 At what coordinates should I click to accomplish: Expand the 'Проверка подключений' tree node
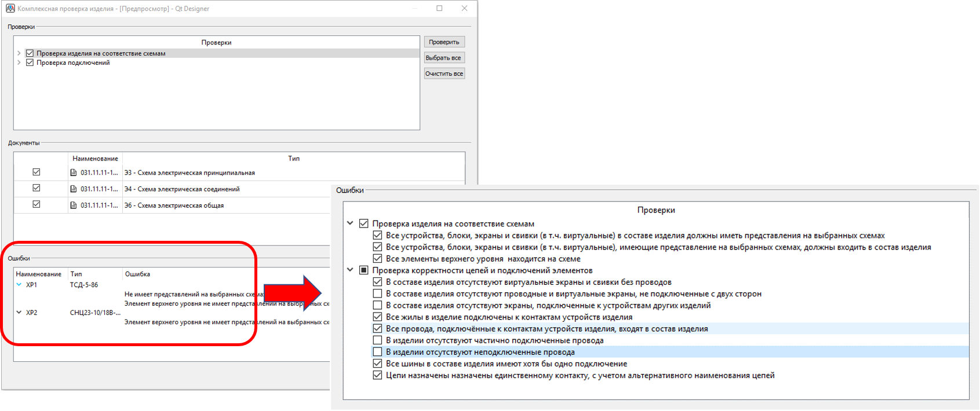point(19,63)
